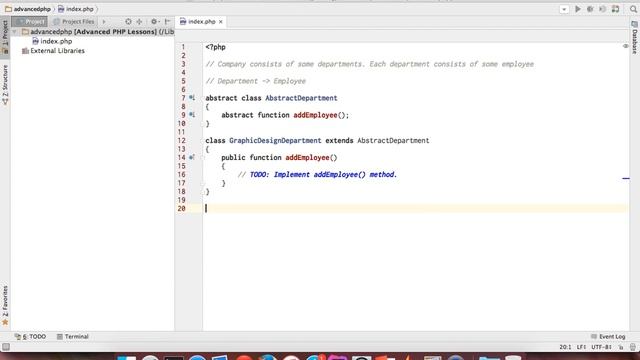Fold end marker at line 17
The height and width of the screenshot is (360, 640).
[x=202, y=183]
